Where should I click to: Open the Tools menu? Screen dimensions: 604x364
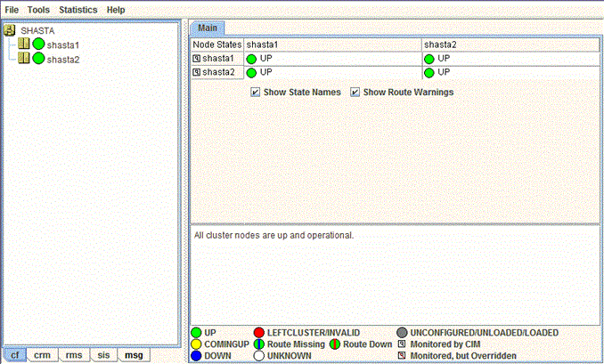click(x=38, y=9)
